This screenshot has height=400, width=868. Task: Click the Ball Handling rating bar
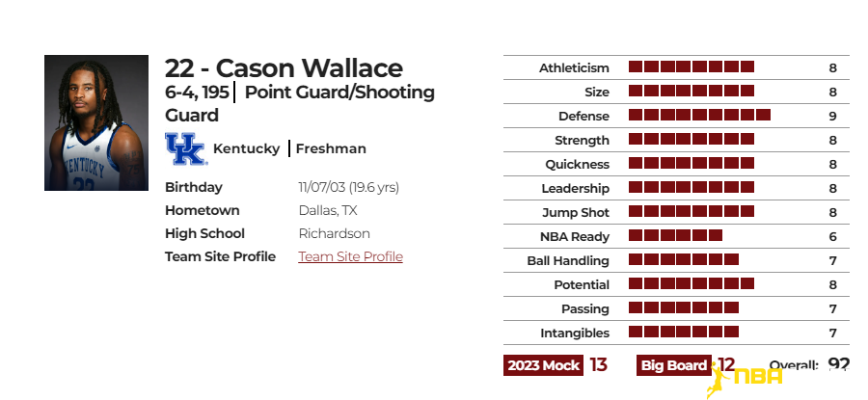(x=684, y=259)
